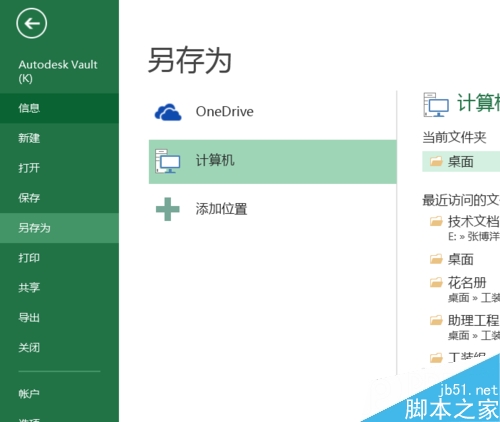Select 打印 from the sidebar
Viewport: 500px width, 422px height.
pos(59,258)
